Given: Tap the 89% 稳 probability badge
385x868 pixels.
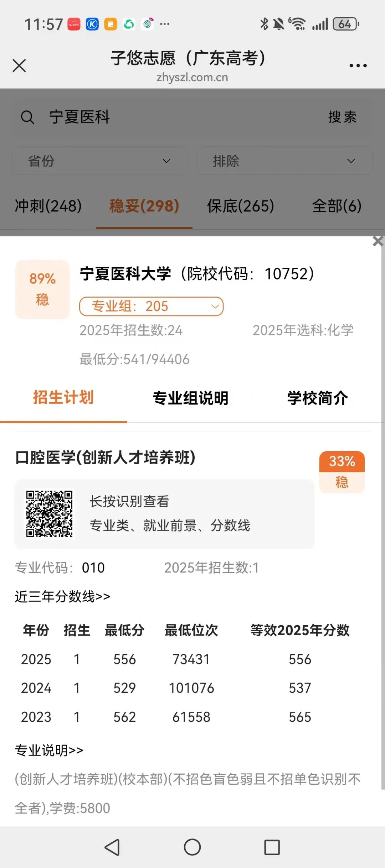Looking at the screenshot, I should pos(42,289).
